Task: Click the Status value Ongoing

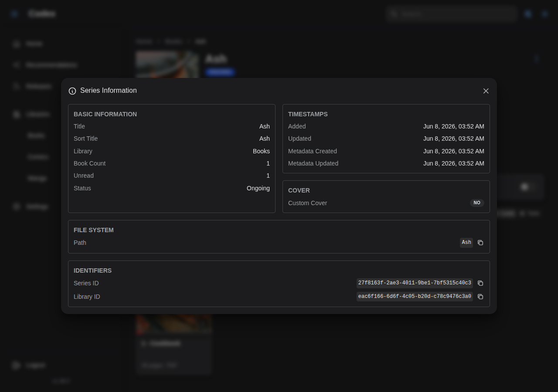Action: pyautogui.click(x=258, y=188)
